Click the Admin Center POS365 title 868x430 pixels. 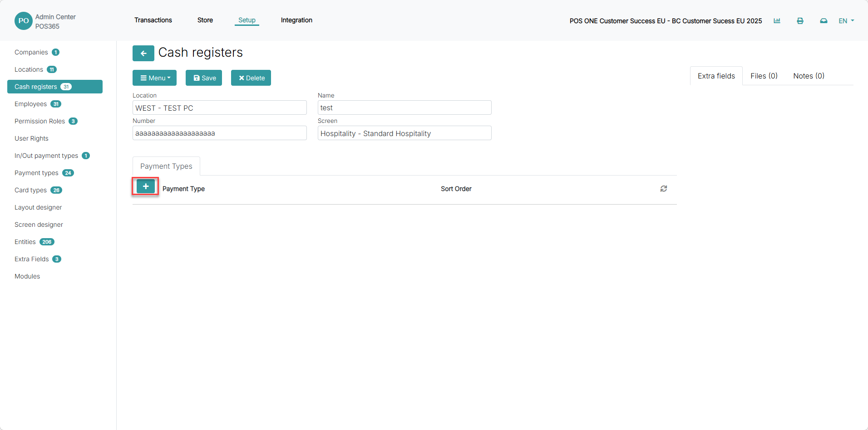tap(55, 21)
